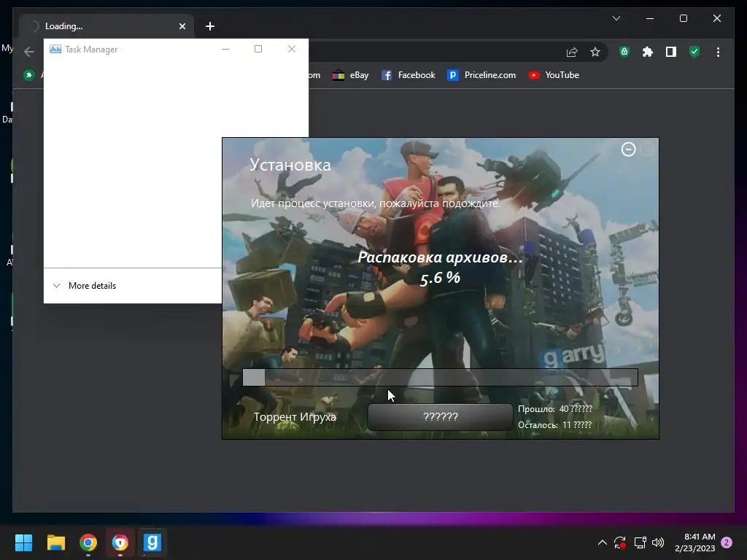Click the Task Manager title bar icon

[x=55, y=49]
